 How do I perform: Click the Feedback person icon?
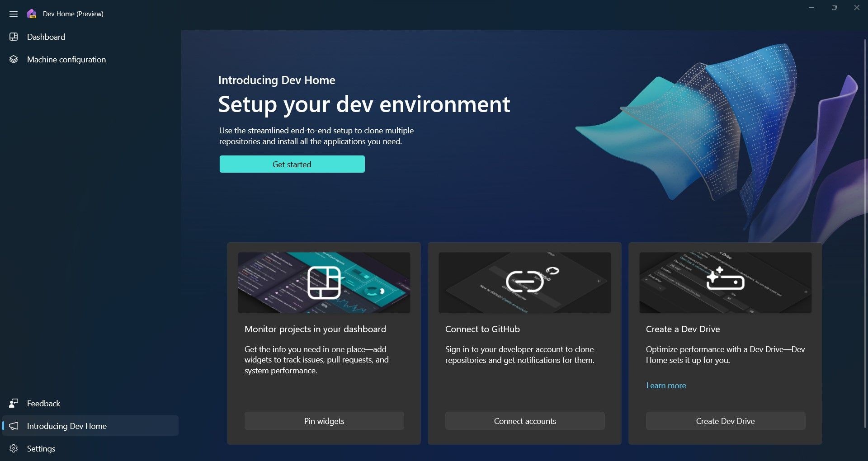tap(14, 403)
